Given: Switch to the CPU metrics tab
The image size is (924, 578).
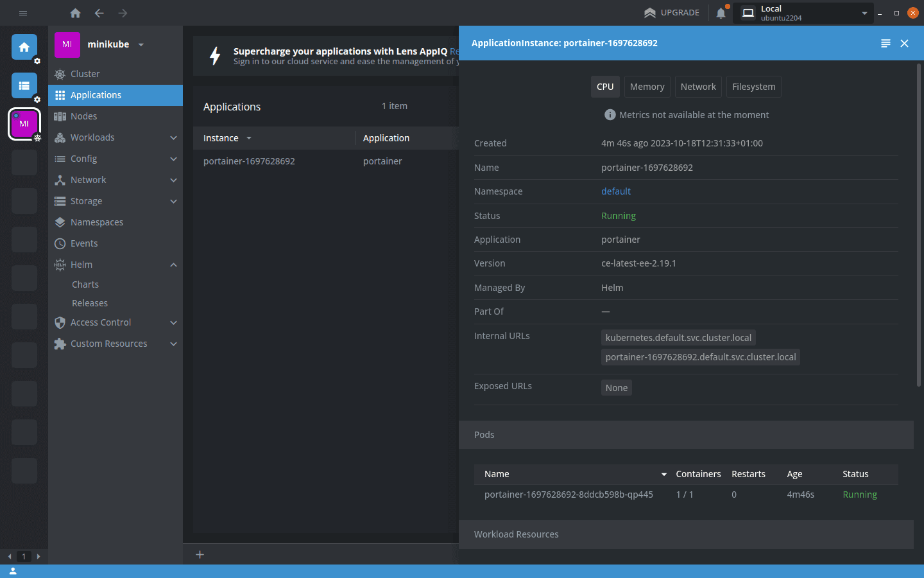Looking at the screenshot, I should pyautogui.click(x=605, y=87).
